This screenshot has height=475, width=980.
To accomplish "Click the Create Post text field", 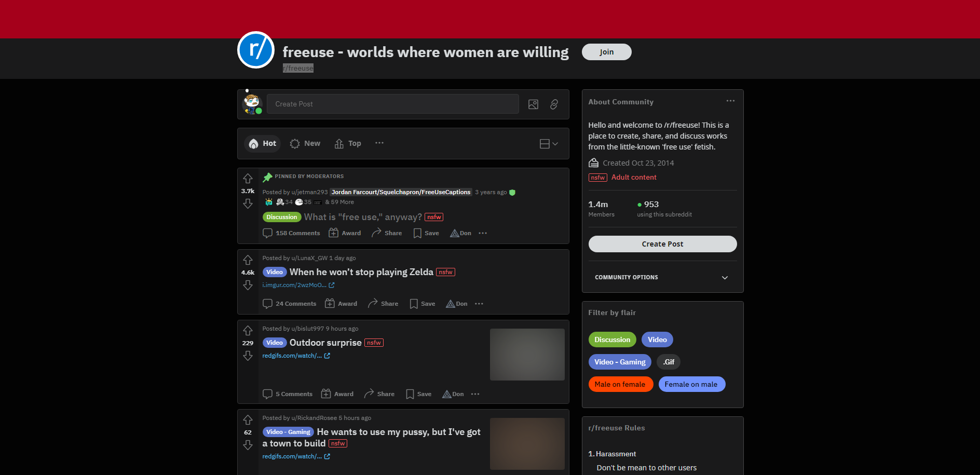I will click(x=392, y=104).
